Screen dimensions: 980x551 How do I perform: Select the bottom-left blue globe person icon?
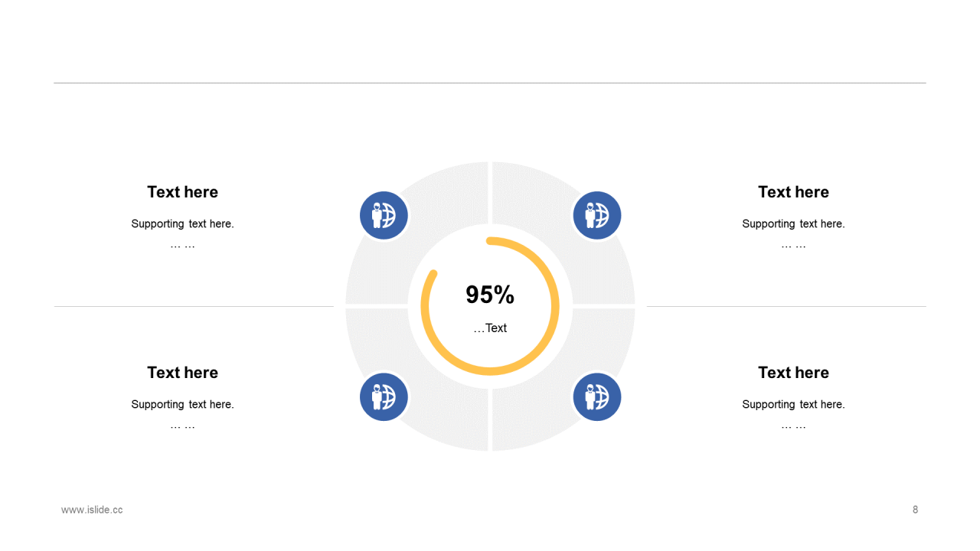[384, 396]
